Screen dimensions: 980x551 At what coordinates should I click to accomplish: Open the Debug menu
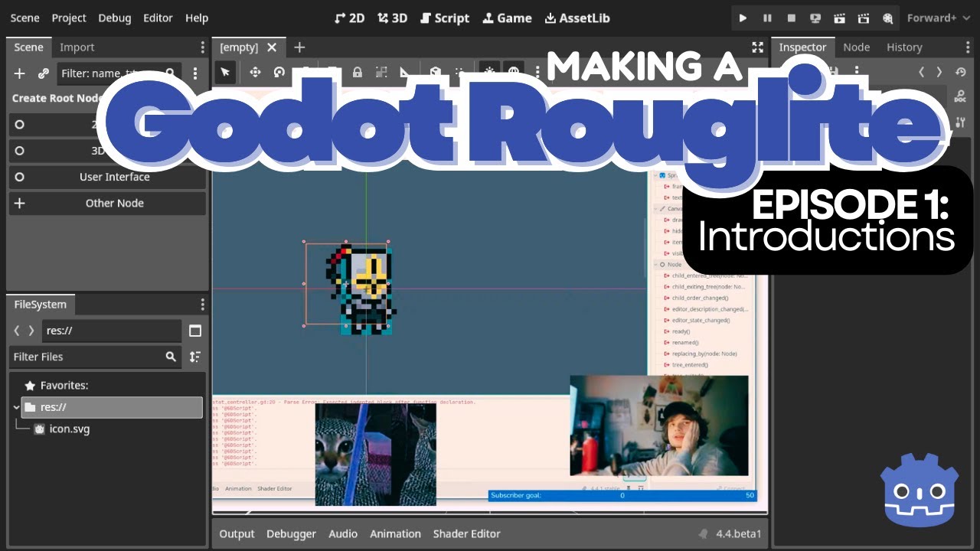pyautogui.click(x=115, y=18)
